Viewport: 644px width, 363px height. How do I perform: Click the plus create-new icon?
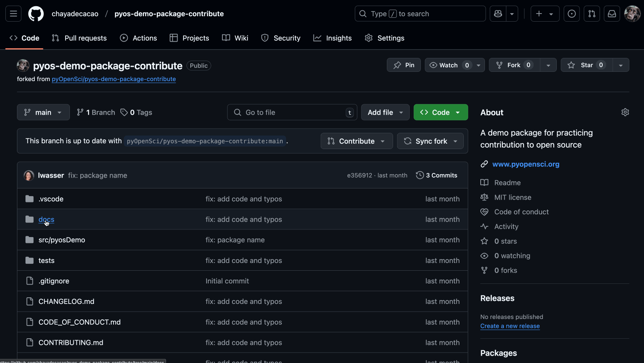539,14
